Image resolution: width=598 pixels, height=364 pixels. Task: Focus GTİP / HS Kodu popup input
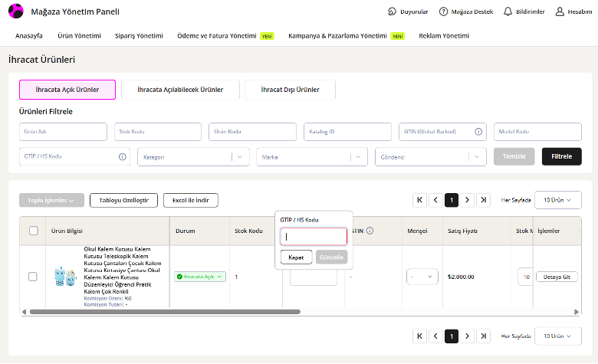coord(314,237)
